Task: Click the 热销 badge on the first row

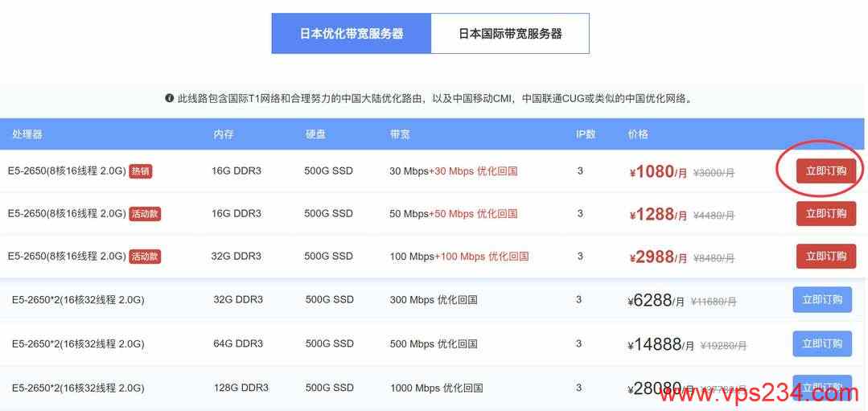Action: coord(141,171)
